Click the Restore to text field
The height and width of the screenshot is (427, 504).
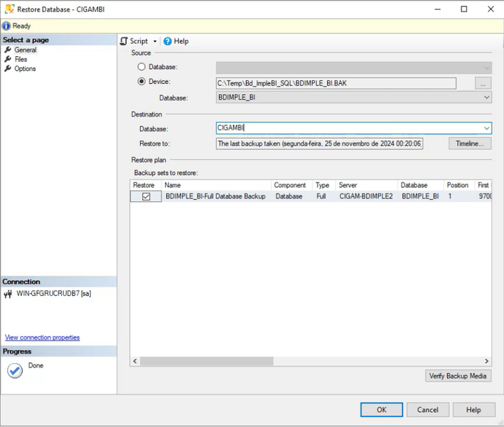click(x=319, y=144)
